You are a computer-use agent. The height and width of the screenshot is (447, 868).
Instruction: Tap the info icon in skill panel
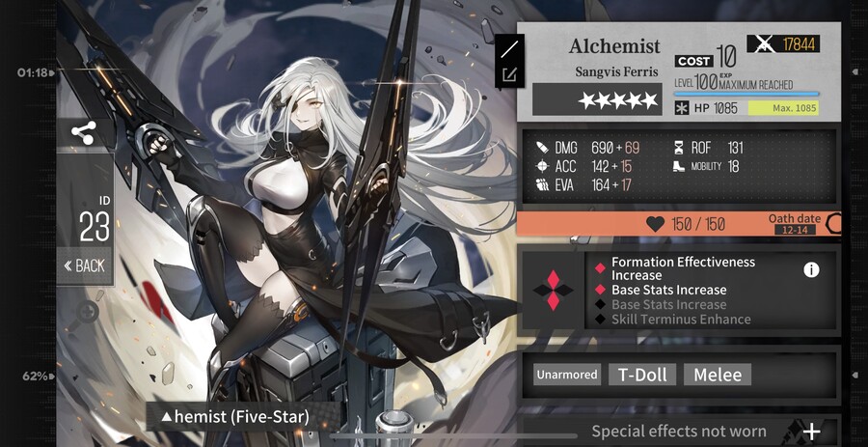point(811,269)
